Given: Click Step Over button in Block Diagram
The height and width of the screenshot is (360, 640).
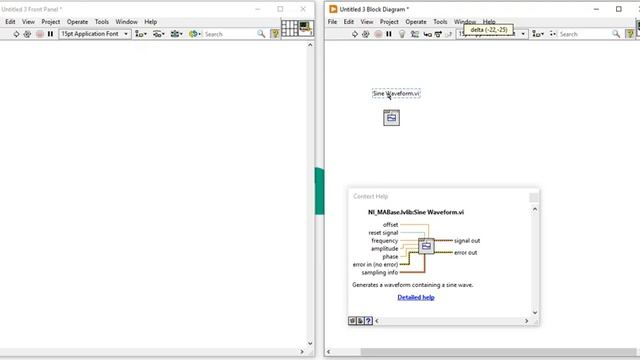Looking at the screenshot, I should coord(438,34).
